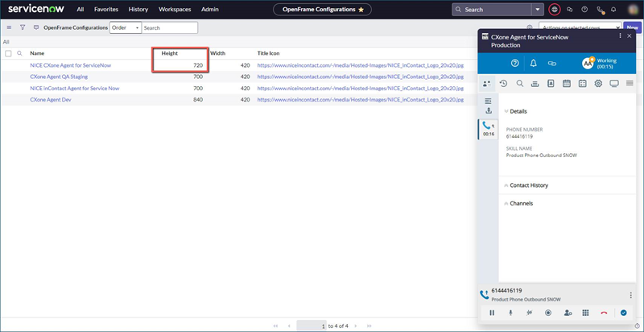Open header notifications bell
Screen dimensions: 644x332
[613, 10]
